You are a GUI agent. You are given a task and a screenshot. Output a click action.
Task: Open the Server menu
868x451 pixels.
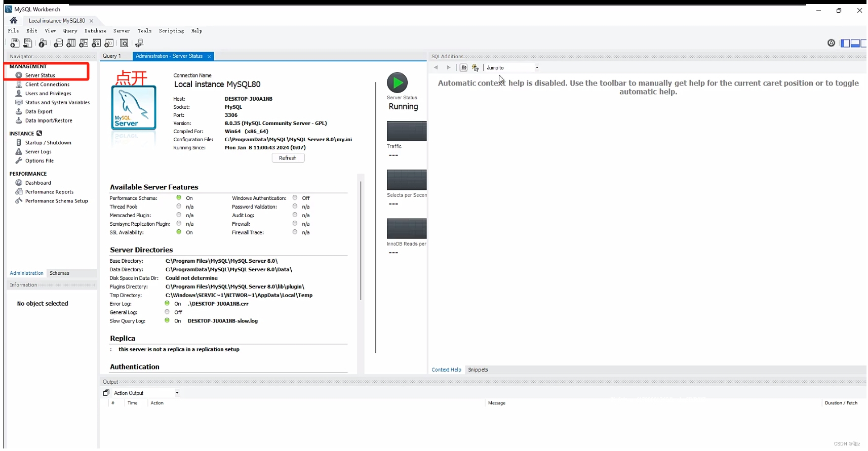(x=122, y=31)
